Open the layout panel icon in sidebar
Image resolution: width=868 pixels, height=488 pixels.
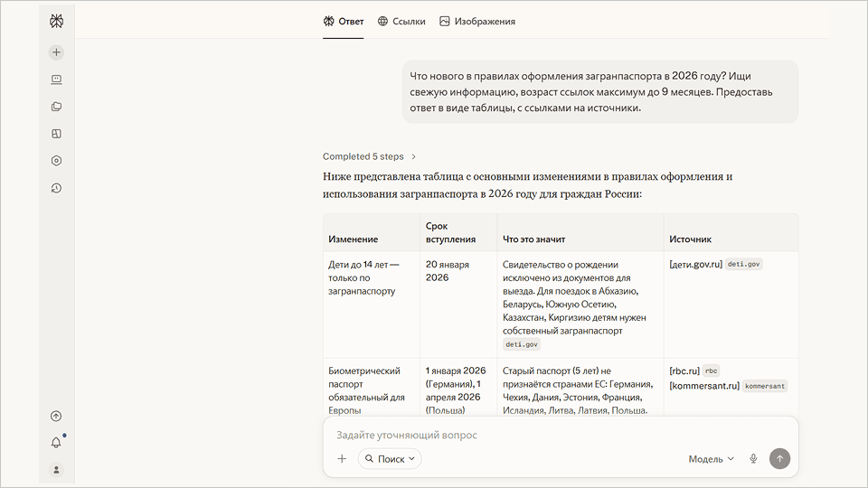56,134
